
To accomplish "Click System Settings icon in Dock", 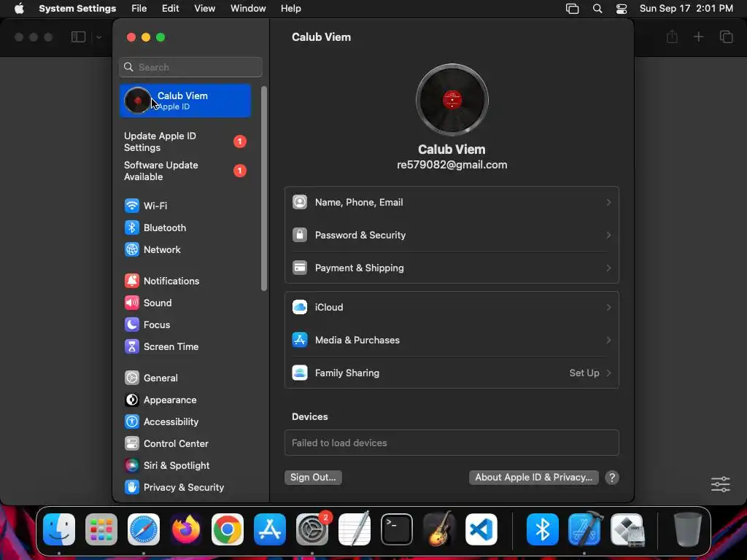I will point(312,529).
